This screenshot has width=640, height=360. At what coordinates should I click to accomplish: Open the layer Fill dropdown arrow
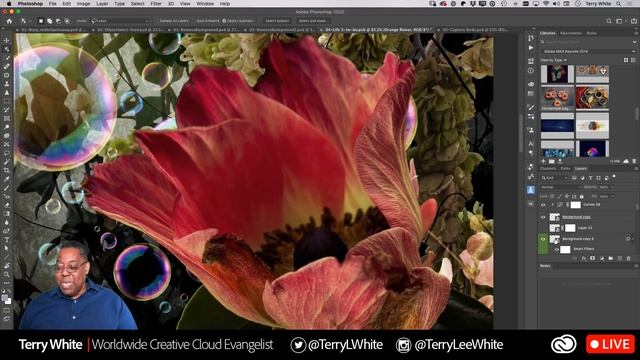[612, 196]
